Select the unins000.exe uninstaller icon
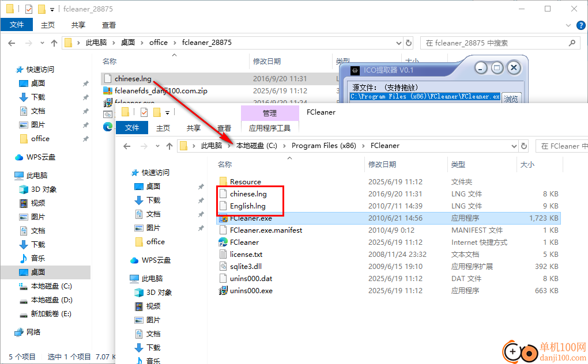The width and height of the screenshot is (588, 364). 223,291
